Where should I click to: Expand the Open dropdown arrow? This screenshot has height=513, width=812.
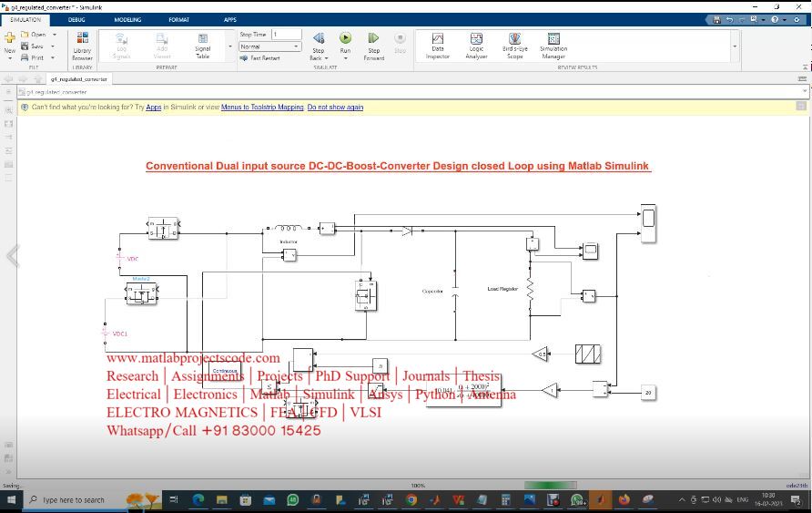coord(55,35)
